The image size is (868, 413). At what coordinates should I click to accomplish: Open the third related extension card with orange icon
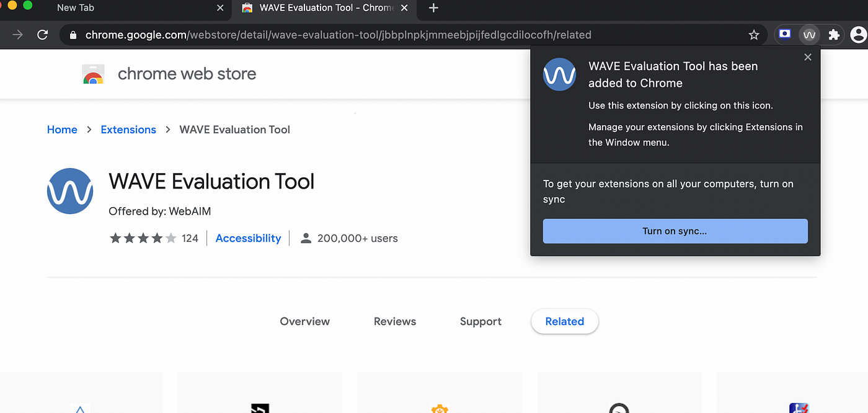click(x=440, y=393)
